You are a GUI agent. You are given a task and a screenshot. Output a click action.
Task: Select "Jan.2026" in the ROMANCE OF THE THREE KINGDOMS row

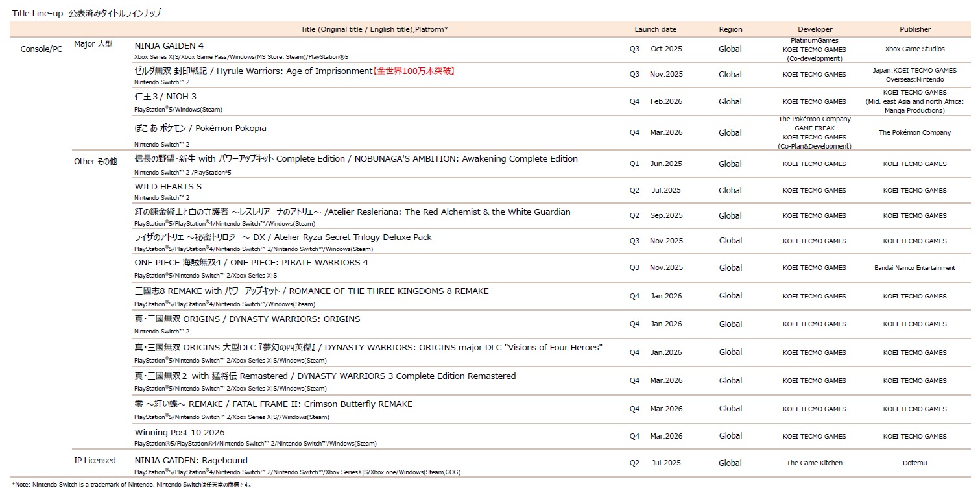(666, 297)
